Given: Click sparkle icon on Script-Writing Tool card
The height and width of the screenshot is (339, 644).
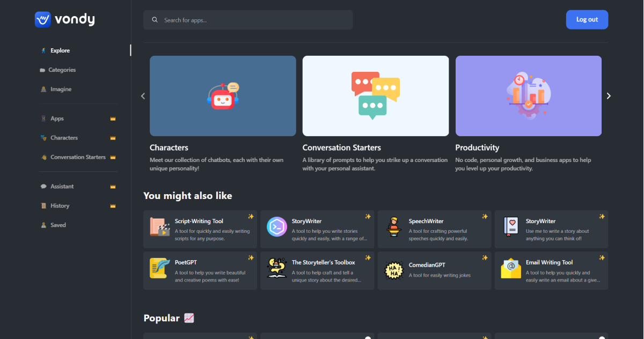Looking at the screenshot, I should pos(251,217).
